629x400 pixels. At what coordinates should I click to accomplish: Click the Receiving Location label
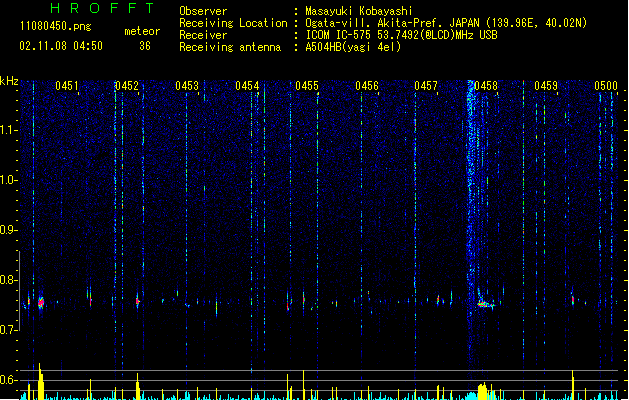(233, 23)
